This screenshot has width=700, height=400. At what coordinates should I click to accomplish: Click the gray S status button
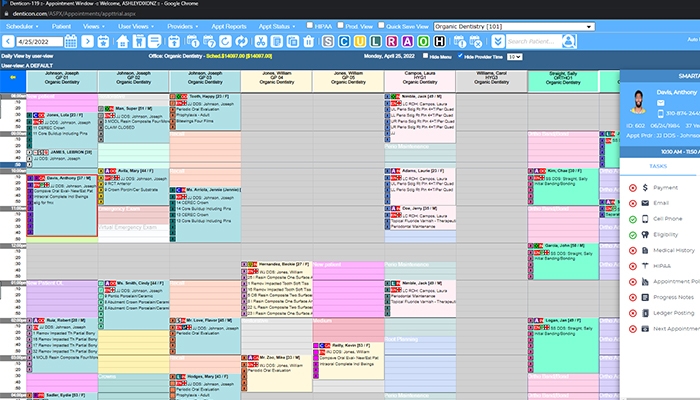328,42
